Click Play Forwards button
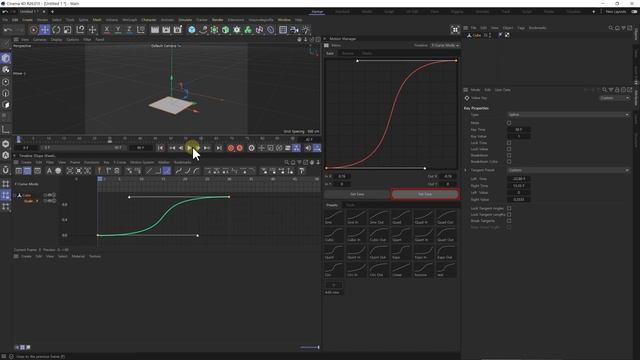 [x=189, y=148]
